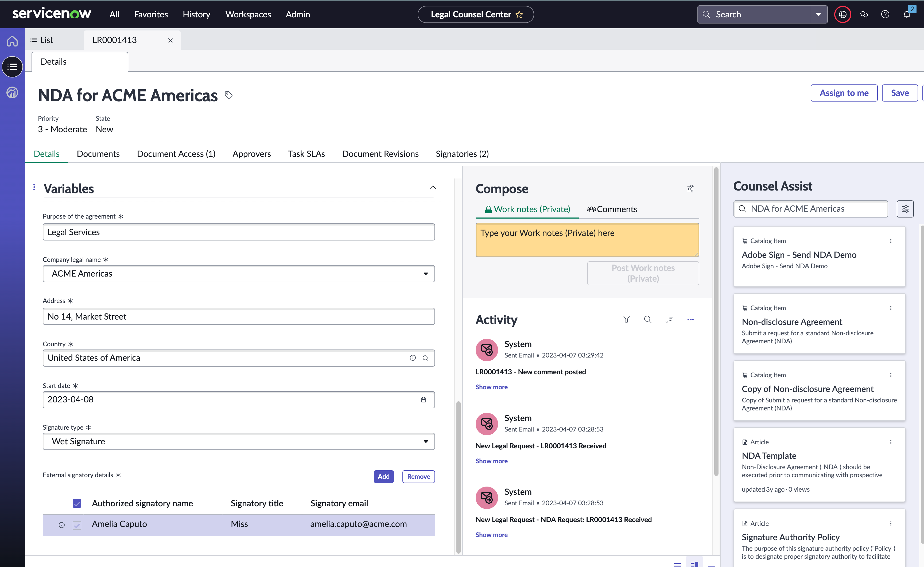Open options for Non-disclosure Agreement card
The width and height of the screenshot is (924, 567).
click(891, 308)
